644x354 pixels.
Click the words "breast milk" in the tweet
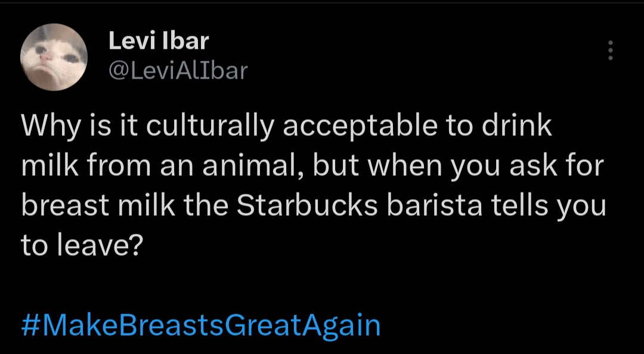(x=97, y=206)
